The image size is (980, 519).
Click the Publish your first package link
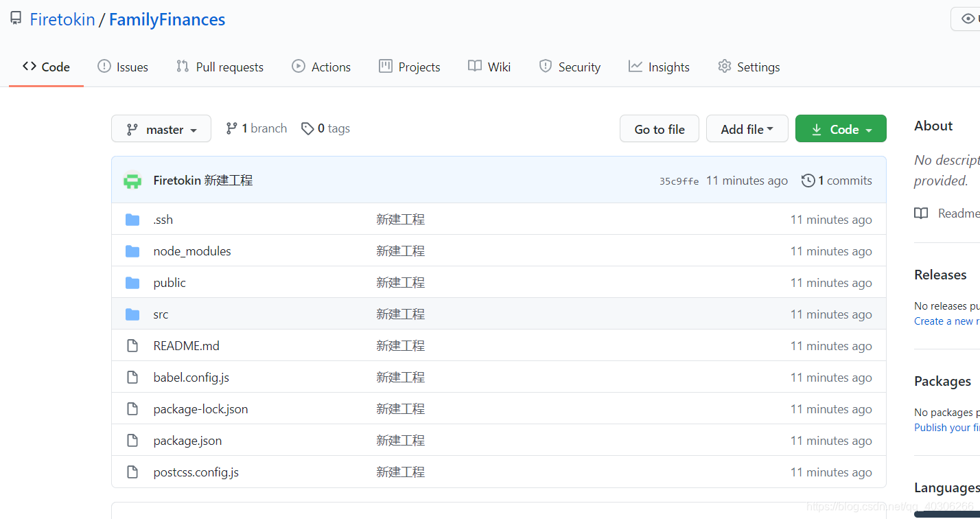coord(947,428)
